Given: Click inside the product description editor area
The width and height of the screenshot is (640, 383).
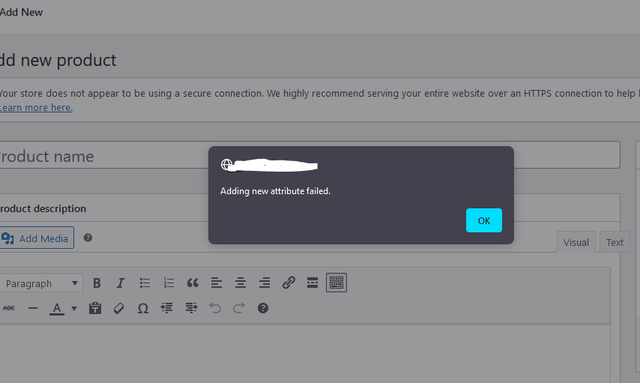Looking at the screenshot, I should tap(304, 354).
